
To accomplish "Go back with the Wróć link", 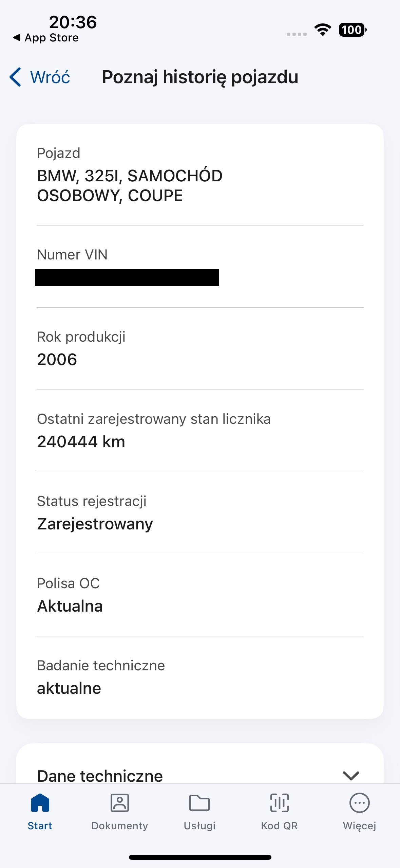I will (x=50, y=77).
